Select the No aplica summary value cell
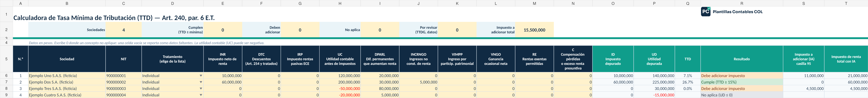This screenshot has width=868, height=98. (380, 30)
